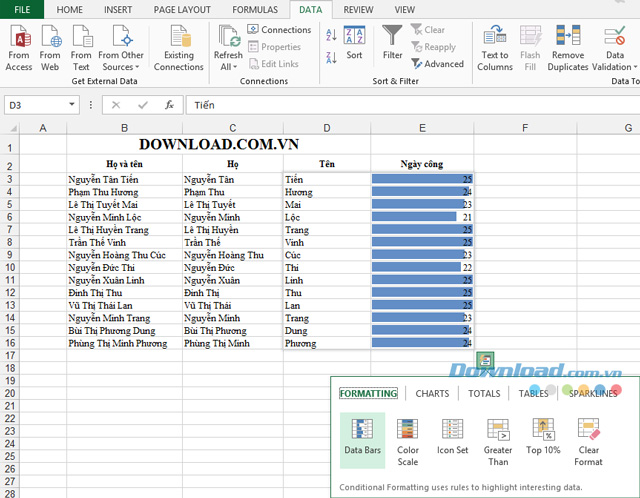Click the Clear Format option
Viewport: 640px width, 498px height.
tap(588, 442)
